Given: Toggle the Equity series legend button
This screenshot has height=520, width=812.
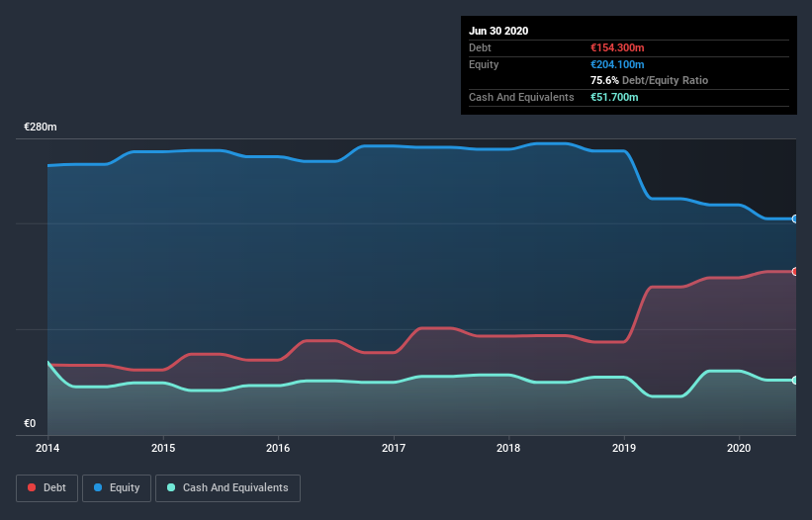Looking at the screenshot, I should [117, 488].
